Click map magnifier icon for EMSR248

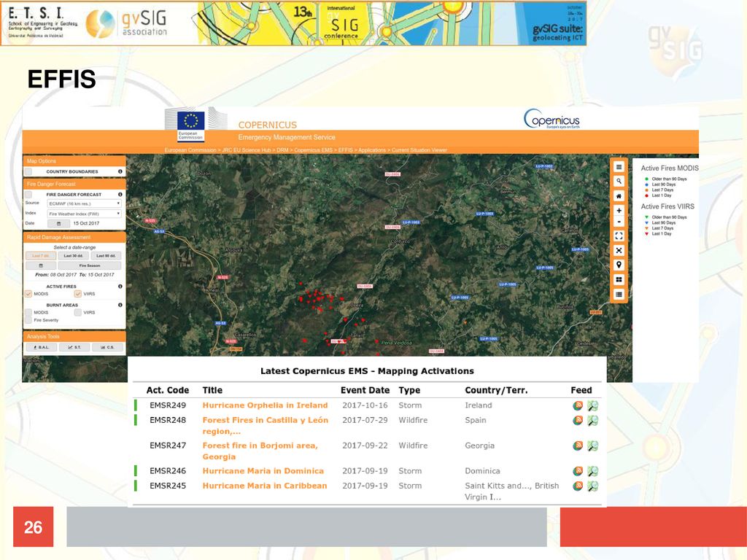tap(592, 421)
